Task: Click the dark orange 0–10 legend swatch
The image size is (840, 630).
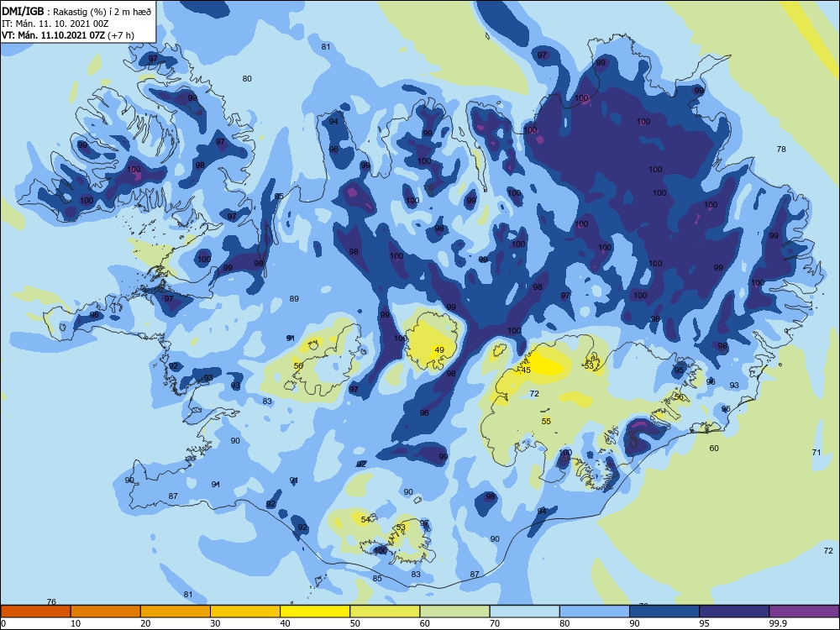Action: point(35,612)
